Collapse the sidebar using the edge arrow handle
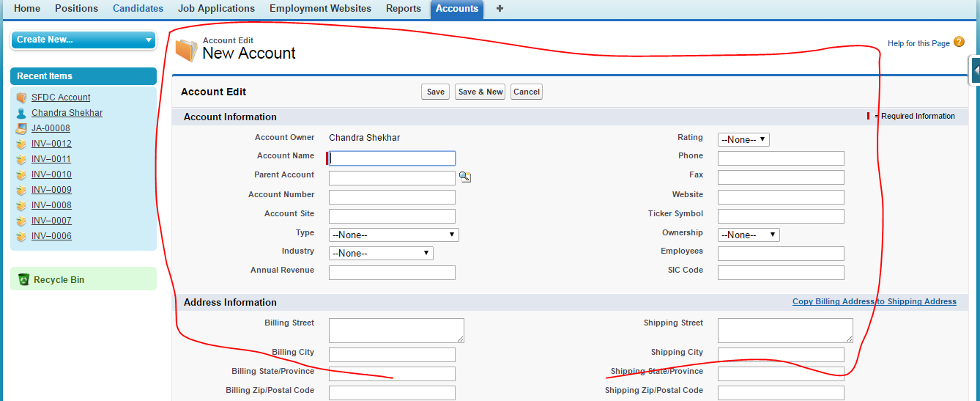 (975, 70)
